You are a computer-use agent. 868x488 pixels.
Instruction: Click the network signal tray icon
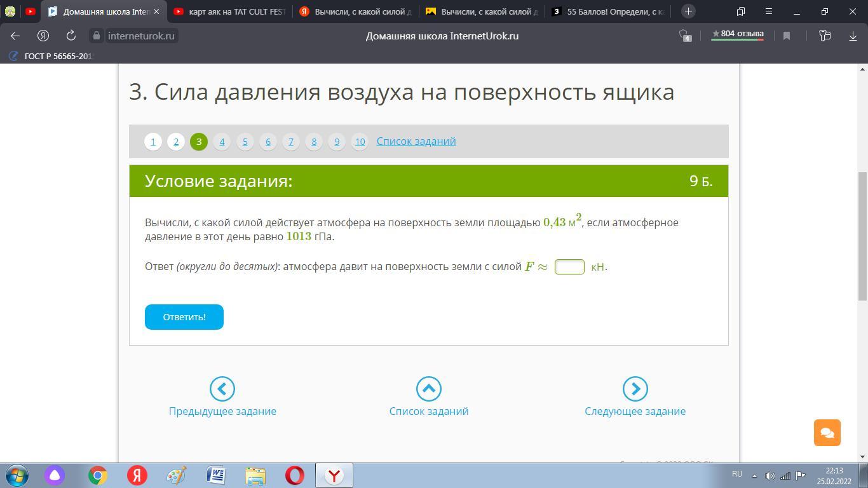pos(785,475)
